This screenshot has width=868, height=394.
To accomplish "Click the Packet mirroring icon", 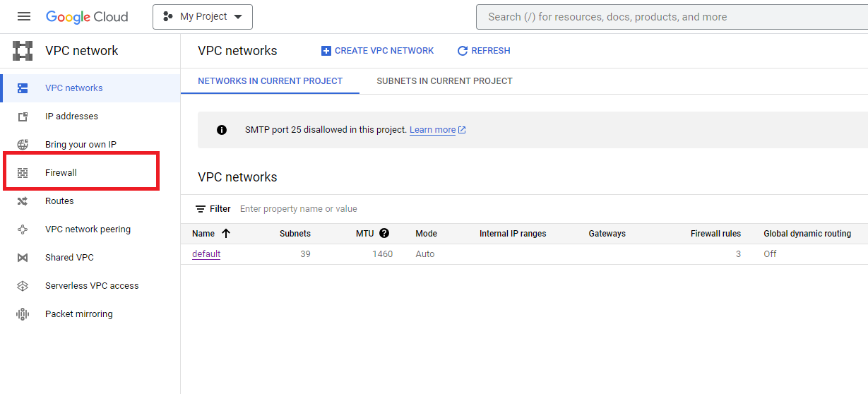I will [23, 314].
